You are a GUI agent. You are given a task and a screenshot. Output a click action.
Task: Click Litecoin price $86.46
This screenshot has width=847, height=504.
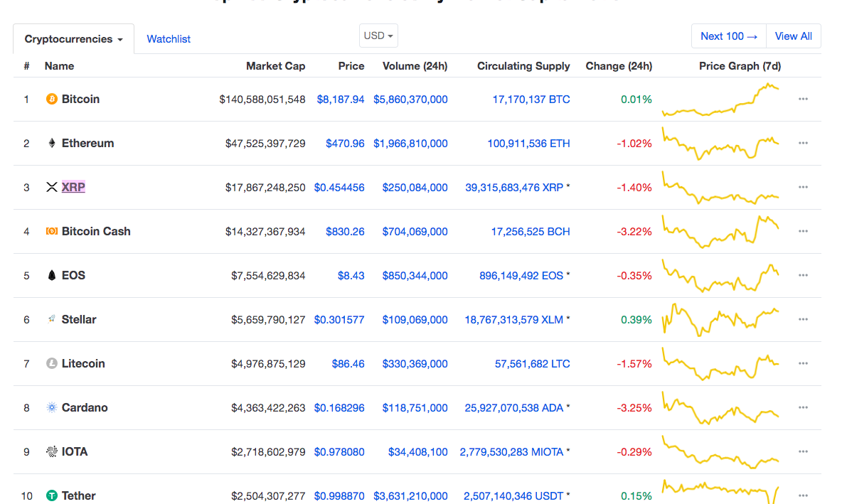coord(348,364)
